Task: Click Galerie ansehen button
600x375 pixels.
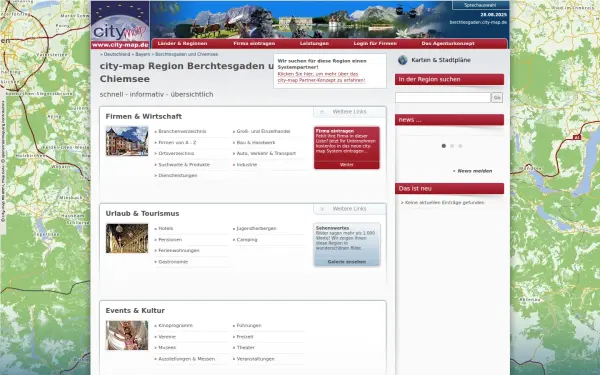Action: coord(347,262)
